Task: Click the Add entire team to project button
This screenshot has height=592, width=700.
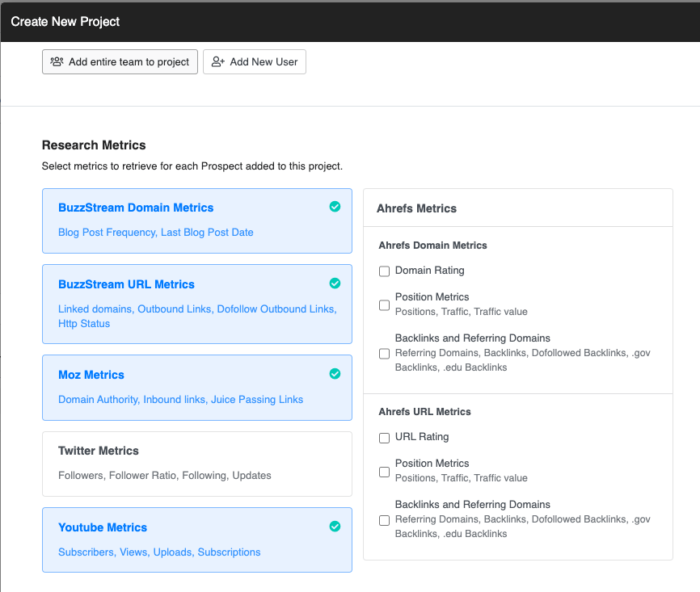Action: pos(120,61)
